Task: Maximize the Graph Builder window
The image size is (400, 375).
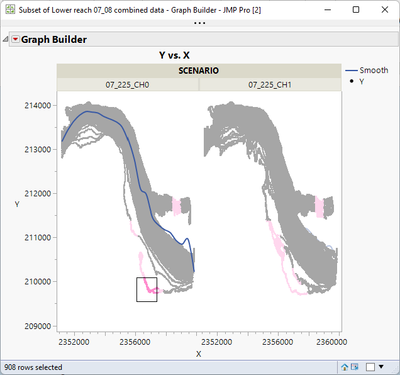Action: 356,10
